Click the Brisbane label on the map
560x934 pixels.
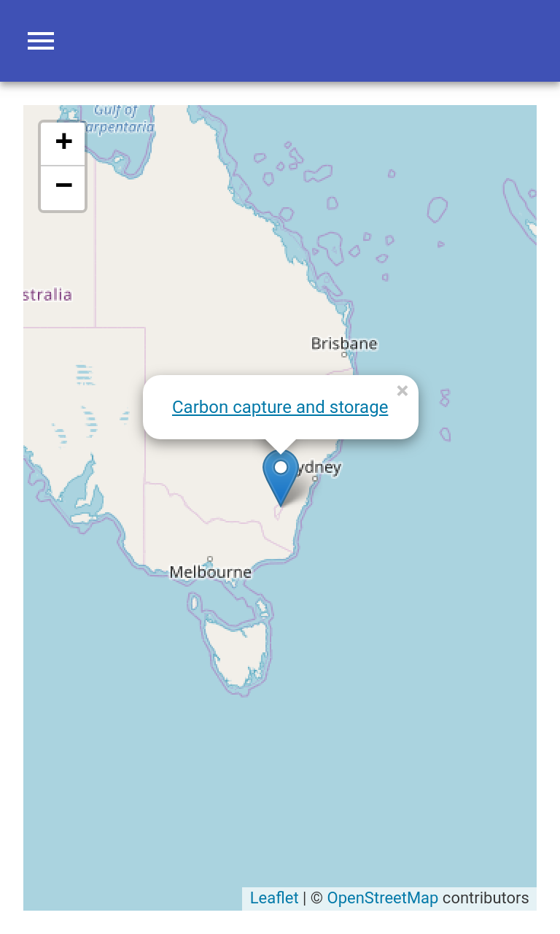(344, 343)
